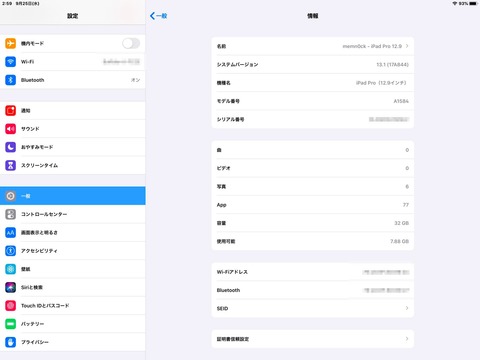Tap the General gear icon
Screen dimensions: 480x360
(10, 196)
